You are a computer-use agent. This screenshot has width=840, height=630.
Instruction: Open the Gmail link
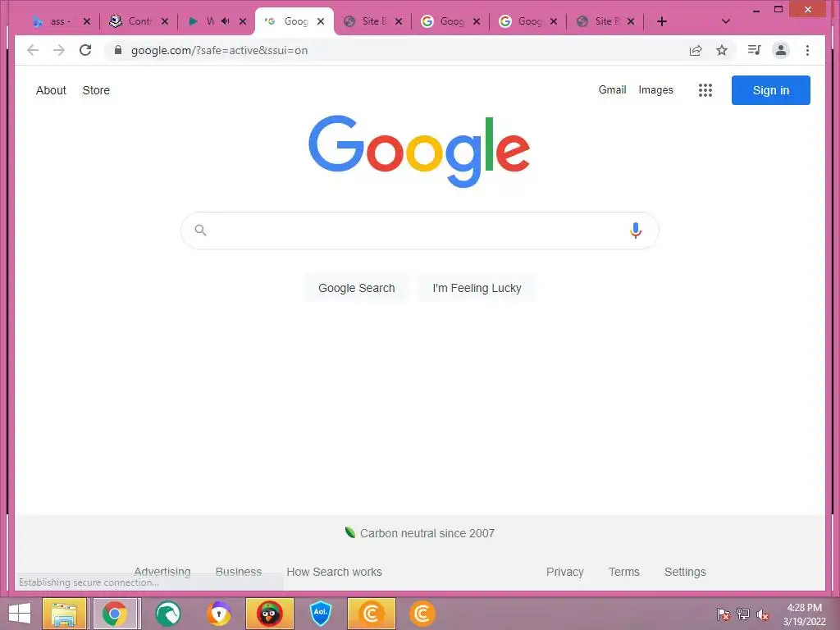click(x=612, y=90)
